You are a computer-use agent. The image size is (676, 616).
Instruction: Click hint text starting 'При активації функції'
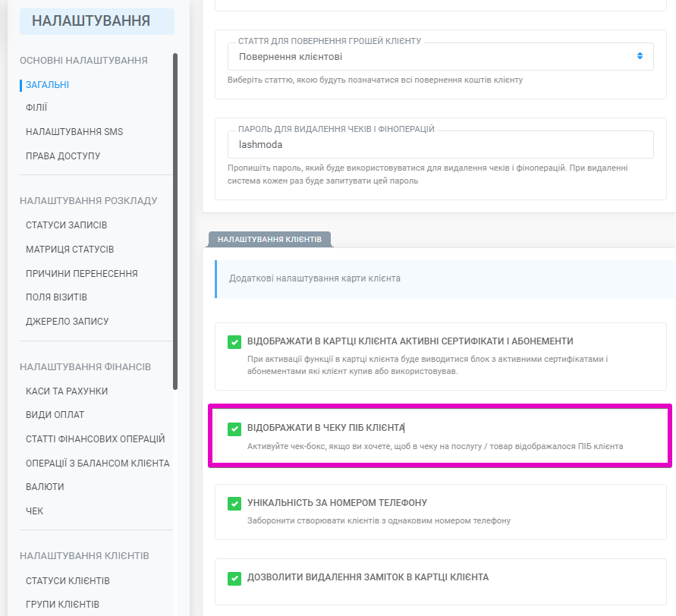click(427, 365)
